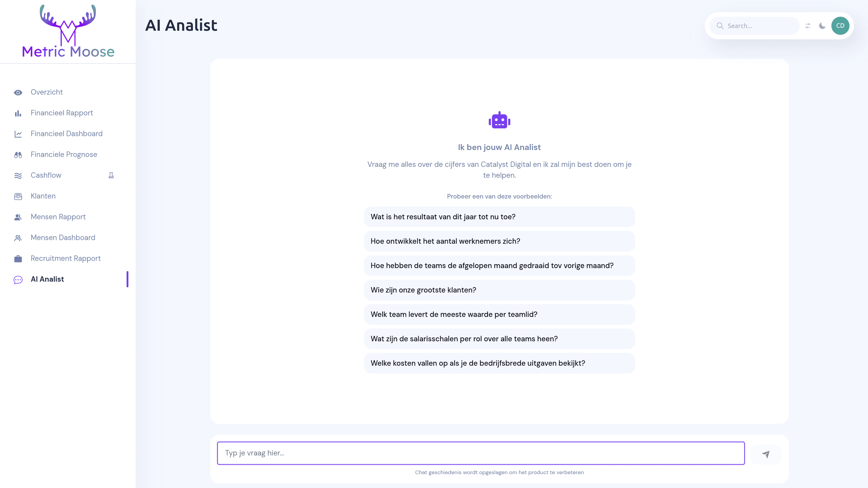868x488 pixels.
Task: Focus the 'Typ je vraag hier...' input
Action: click(481, 453)
